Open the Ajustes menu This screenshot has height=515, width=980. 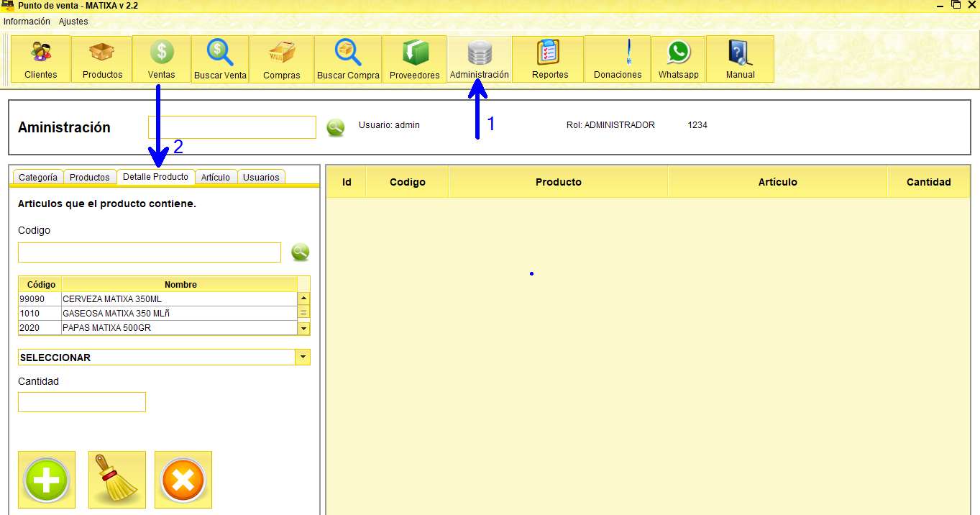[x=75, y=21]
